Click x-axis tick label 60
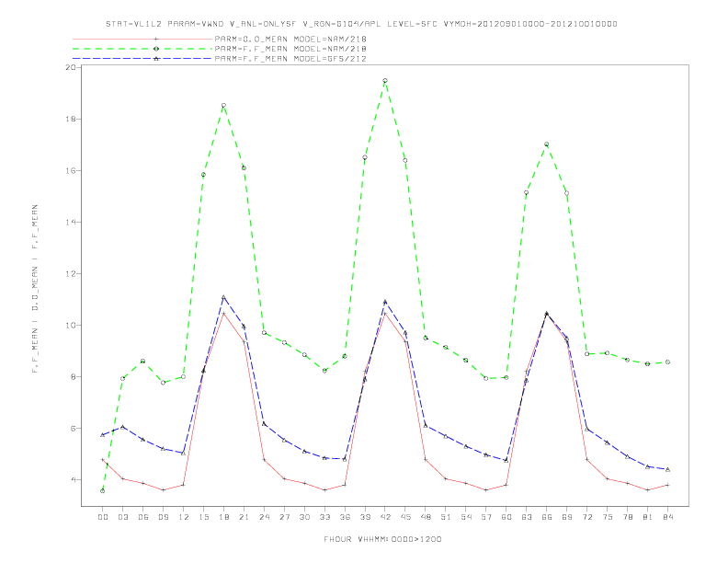 click(x=506, y=517)
